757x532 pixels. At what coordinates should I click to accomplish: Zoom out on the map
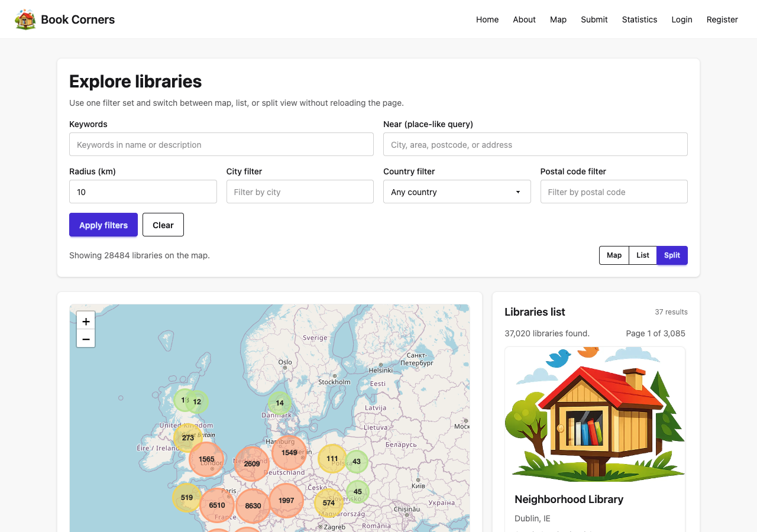tap(86, 339)
